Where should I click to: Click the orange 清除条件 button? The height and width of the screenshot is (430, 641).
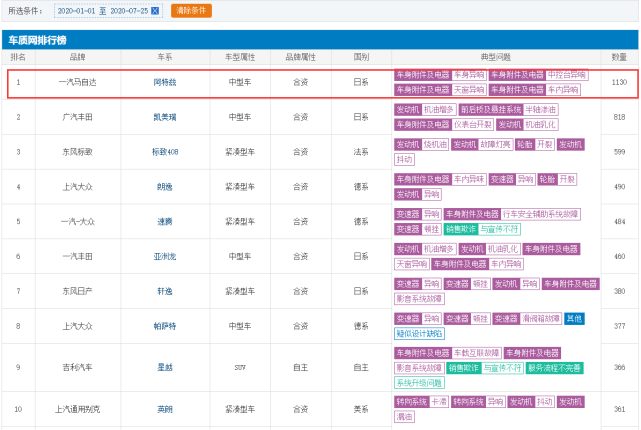pyautogui.click(x=191, y=11)
